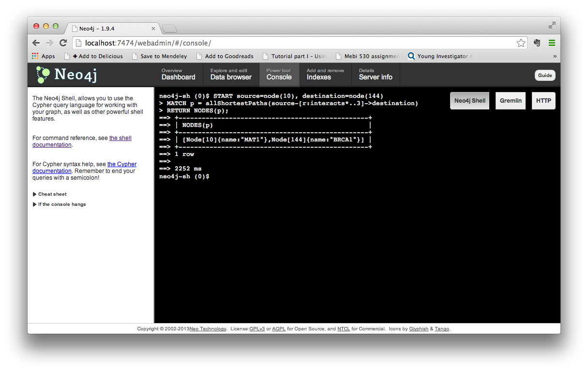This screenshot has width=588, height=372.
Task: Click the neo4j-sh console input prompt
Action: (x=184, y=176)
